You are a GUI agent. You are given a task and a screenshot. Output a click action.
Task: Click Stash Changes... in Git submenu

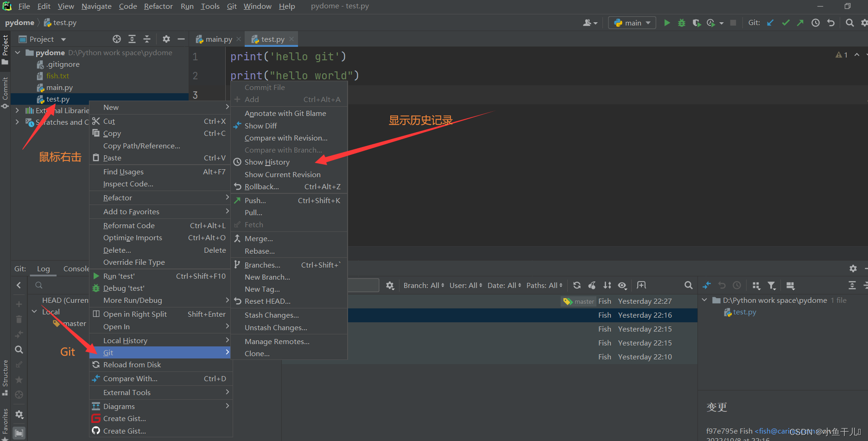(289, 315)
